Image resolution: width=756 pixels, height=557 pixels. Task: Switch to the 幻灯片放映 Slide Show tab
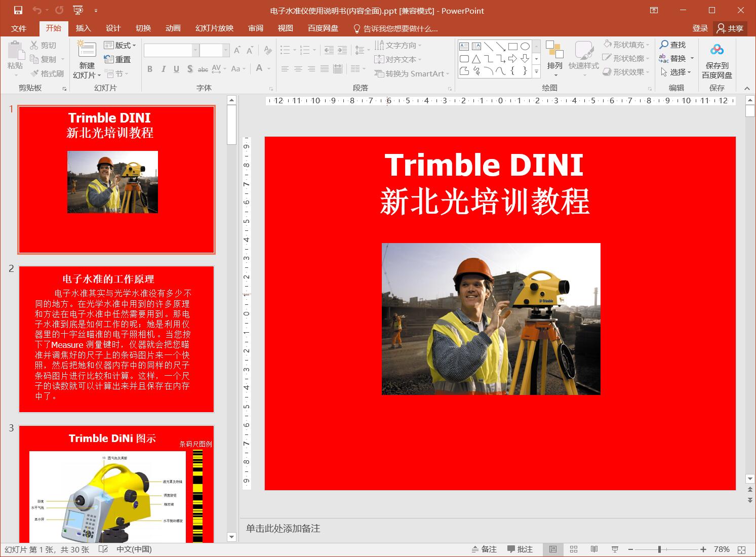[215, 28]
